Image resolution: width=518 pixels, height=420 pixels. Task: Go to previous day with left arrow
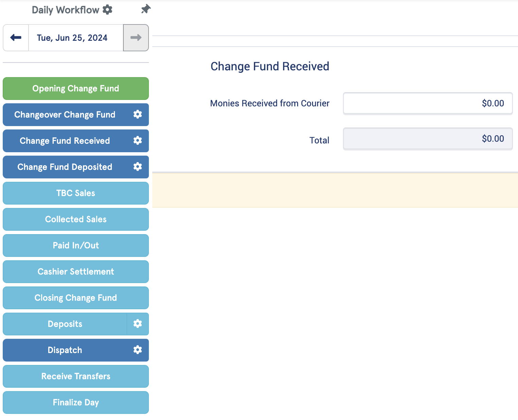16,38
